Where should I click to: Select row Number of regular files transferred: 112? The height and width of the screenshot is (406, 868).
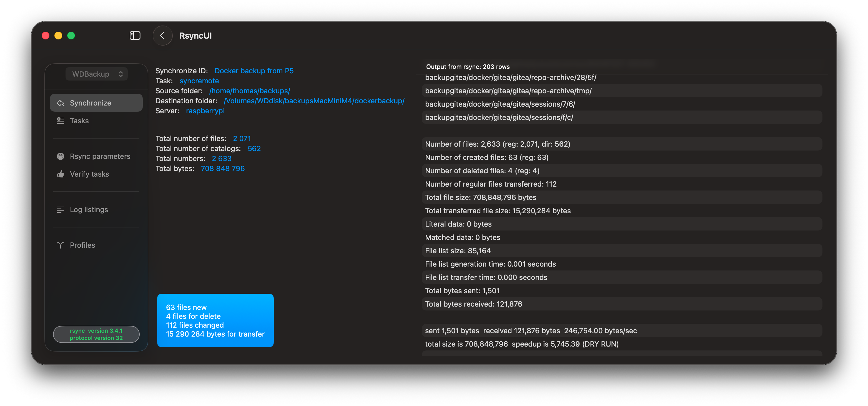[622, 184]
